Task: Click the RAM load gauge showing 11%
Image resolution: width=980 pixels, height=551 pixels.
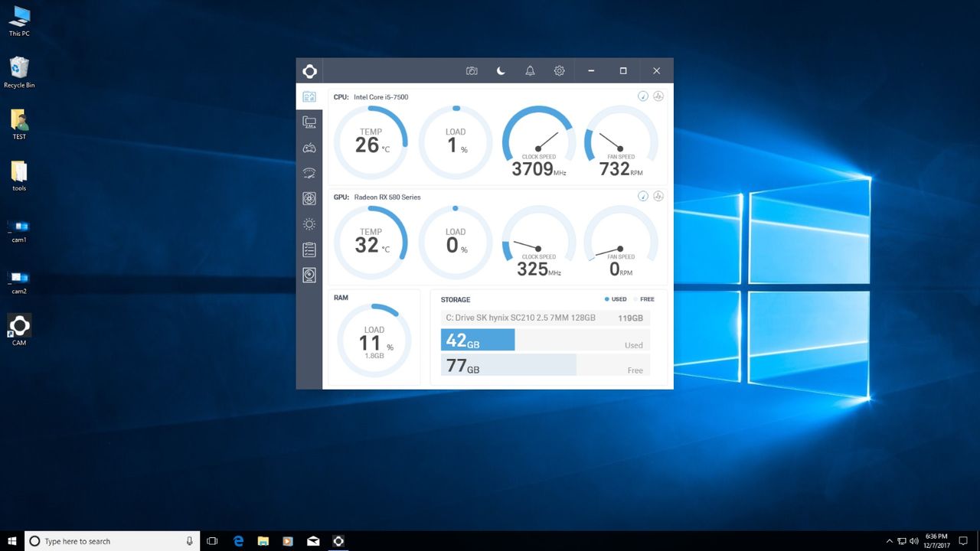Action: pyautogui.click(x=374, y=341)
